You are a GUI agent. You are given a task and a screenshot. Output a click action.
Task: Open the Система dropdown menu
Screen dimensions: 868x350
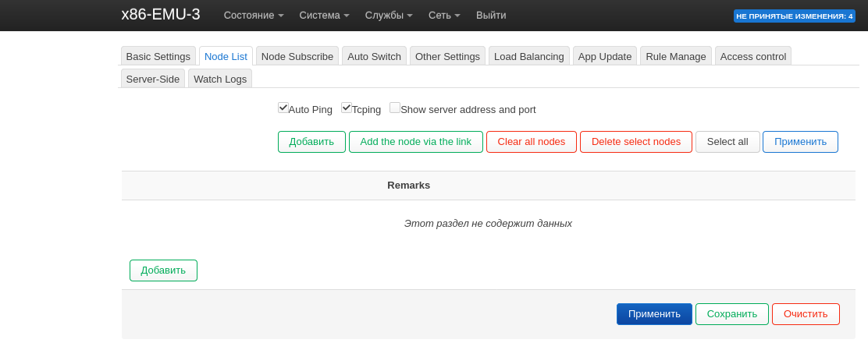[324, 15]
